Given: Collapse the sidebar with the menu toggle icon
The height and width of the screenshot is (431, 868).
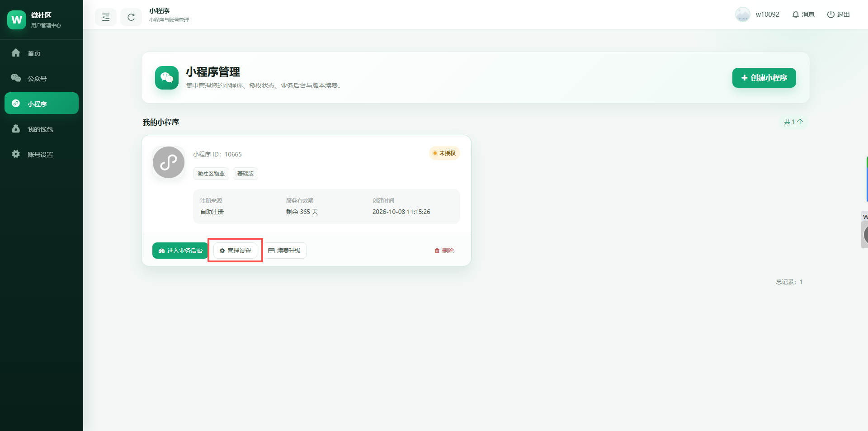Looking at the screenshot, I should click(106, 17).
